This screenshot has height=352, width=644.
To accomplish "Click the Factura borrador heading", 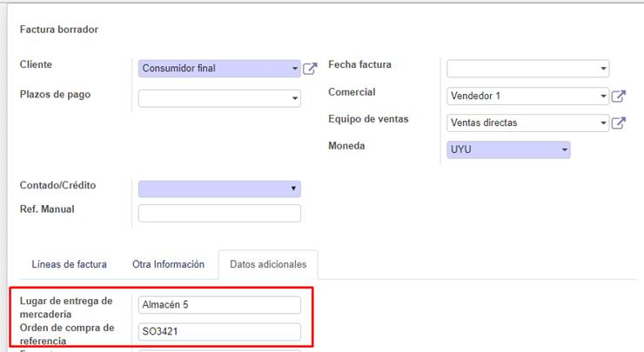I will point(58,30).
